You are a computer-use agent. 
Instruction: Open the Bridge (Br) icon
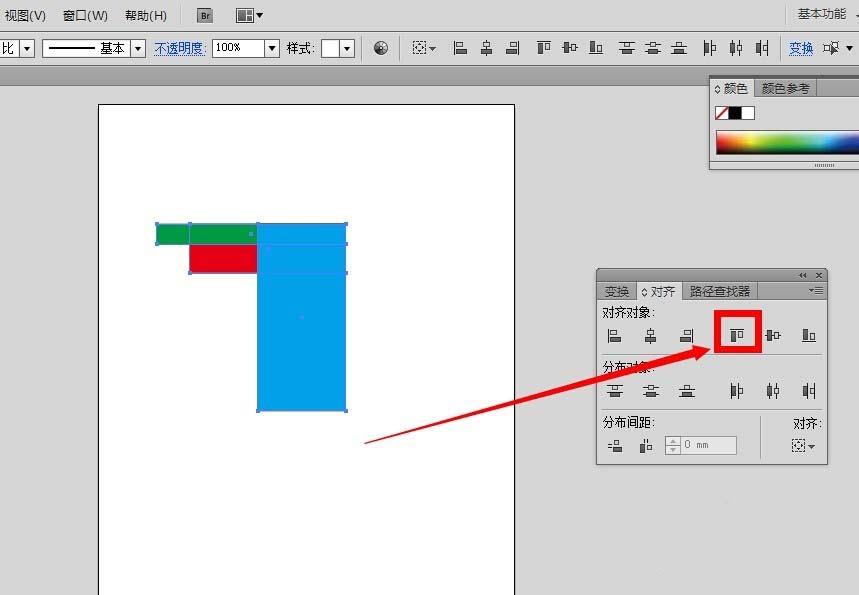(x=205, y=15)
